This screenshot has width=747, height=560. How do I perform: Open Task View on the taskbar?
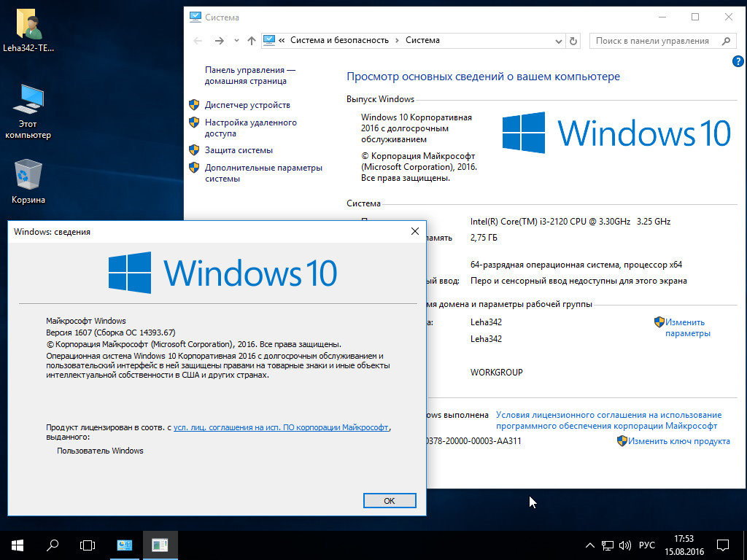point(88,545)
